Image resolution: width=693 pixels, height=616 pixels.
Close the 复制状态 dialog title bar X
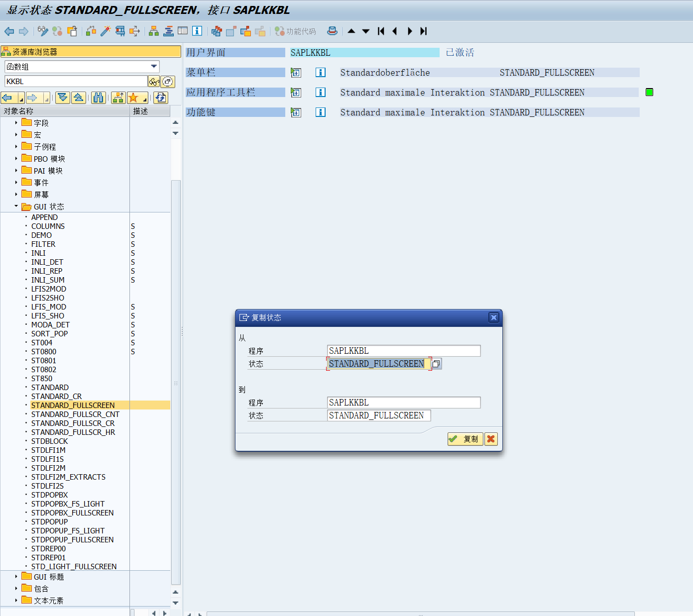493,317
